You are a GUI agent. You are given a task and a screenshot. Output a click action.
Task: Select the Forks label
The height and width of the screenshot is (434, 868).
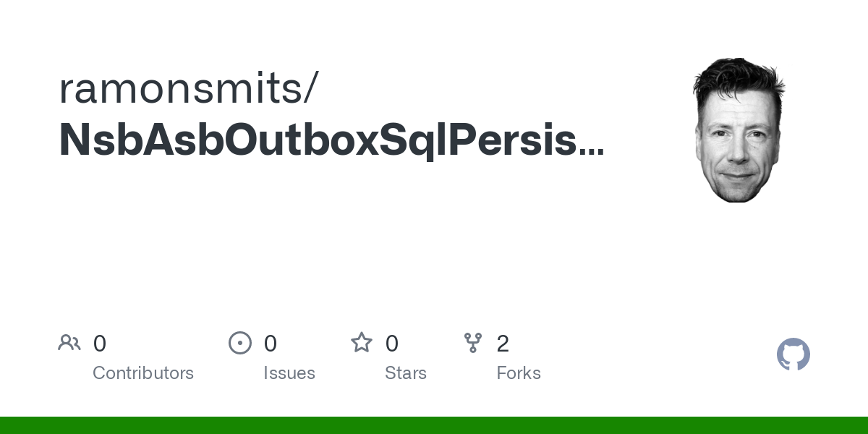point(519,373)
